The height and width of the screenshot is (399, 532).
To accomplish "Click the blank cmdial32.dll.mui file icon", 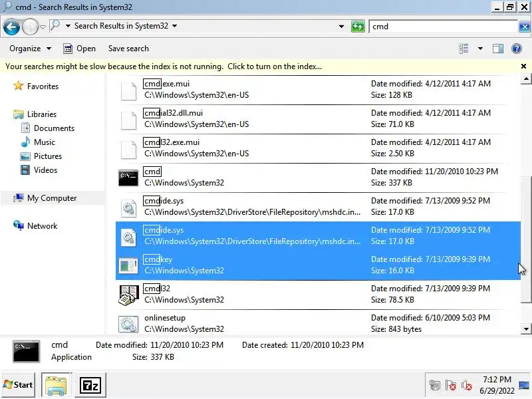I will [x=128, y=120].
